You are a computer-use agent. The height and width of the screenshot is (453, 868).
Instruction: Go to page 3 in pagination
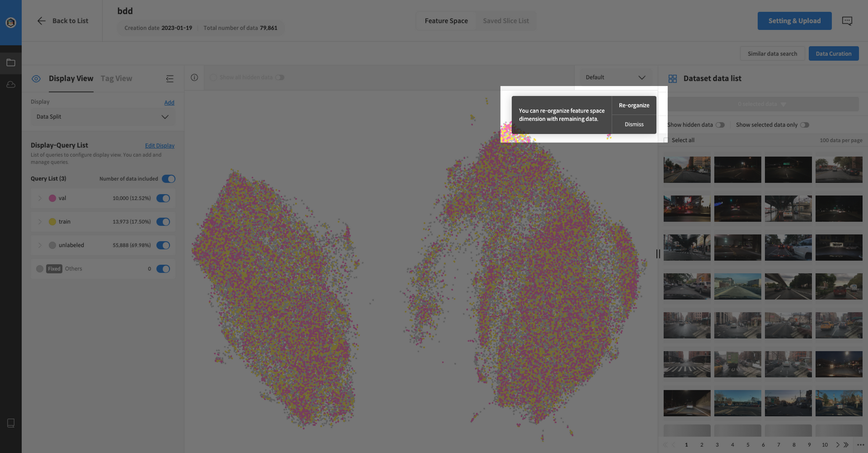pyautogui.click(x=717, y=445)
